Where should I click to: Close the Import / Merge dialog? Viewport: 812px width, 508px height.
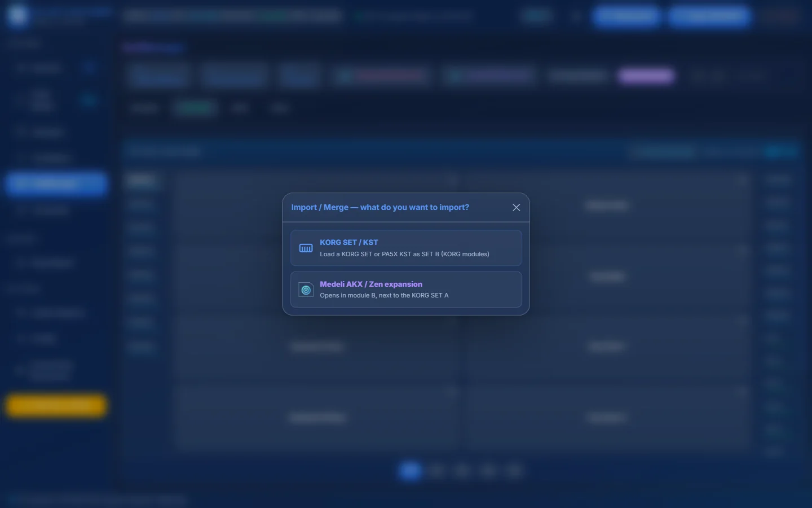516,208
